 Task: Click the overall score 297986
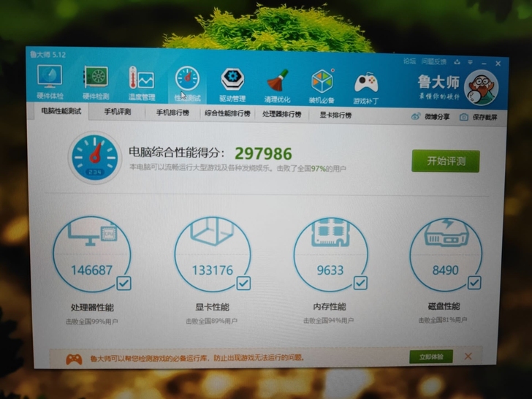coord(263,153)
